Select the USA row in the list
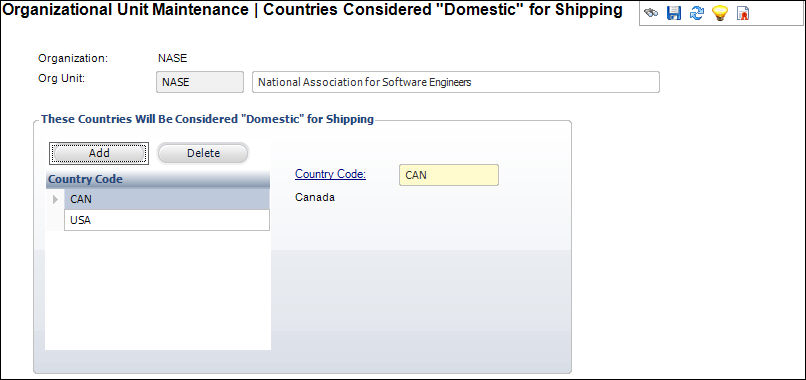 pyautogui.click(x=167, y=220)
